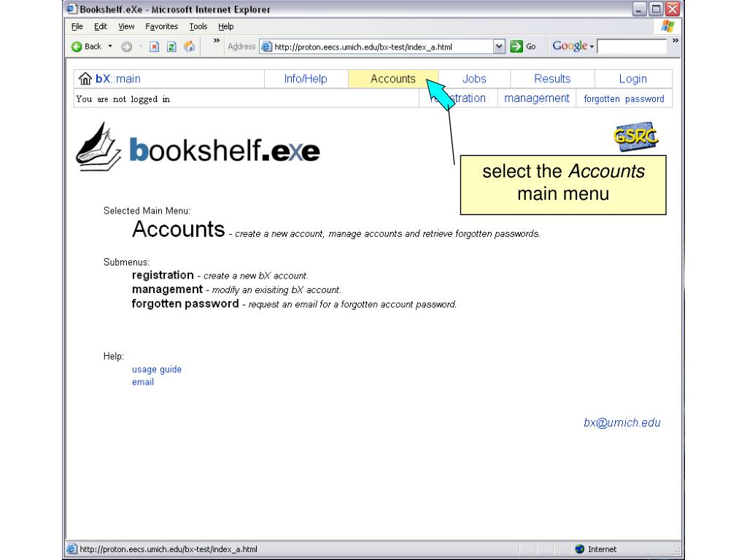Click the status bar page icon
Image resolution: width=747 pixels, height=560 pixels.
tap(71, 549)
